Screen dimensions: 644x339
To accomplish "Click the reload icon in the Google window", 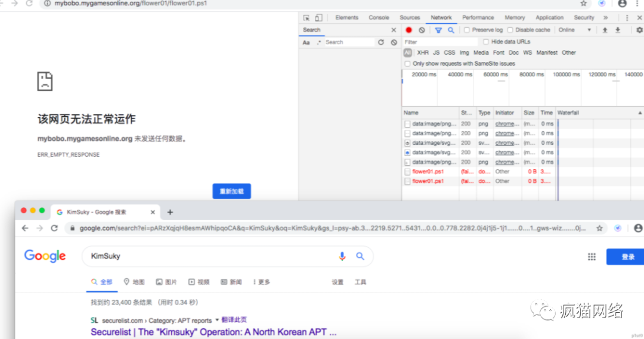I will point(54,228).
